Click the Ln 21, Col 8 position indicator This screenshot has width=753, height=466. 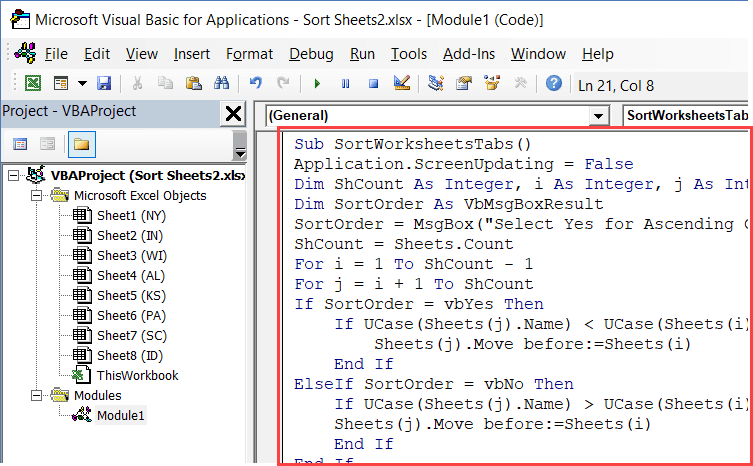[x=616, y=86]
